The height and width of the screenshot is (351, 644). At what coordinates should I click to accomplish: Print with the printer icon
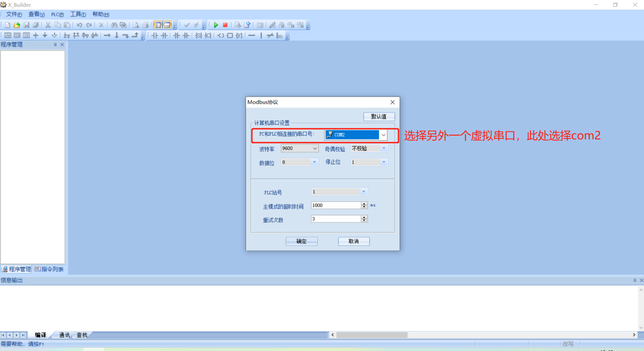(145, 25)
